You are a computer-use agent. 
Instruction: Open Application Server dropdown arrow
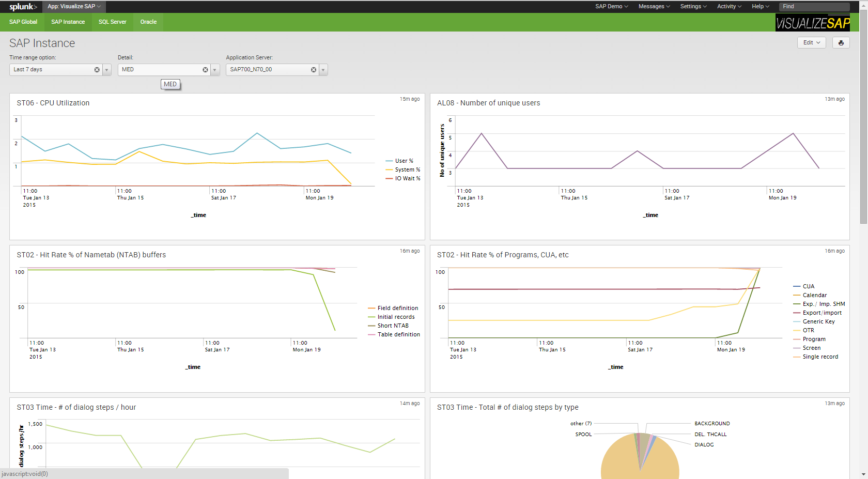click(x=323, y=70)
